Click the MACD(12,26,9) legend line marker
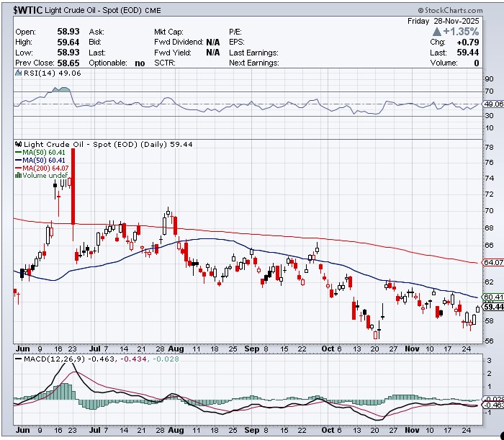Viewport: 504px width, 440px height. pos(19,359)
